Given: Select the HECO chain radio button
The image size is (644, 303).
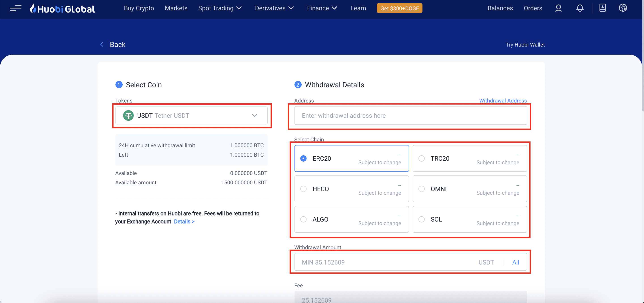Looking at the screenshot, I should [303, 188].
